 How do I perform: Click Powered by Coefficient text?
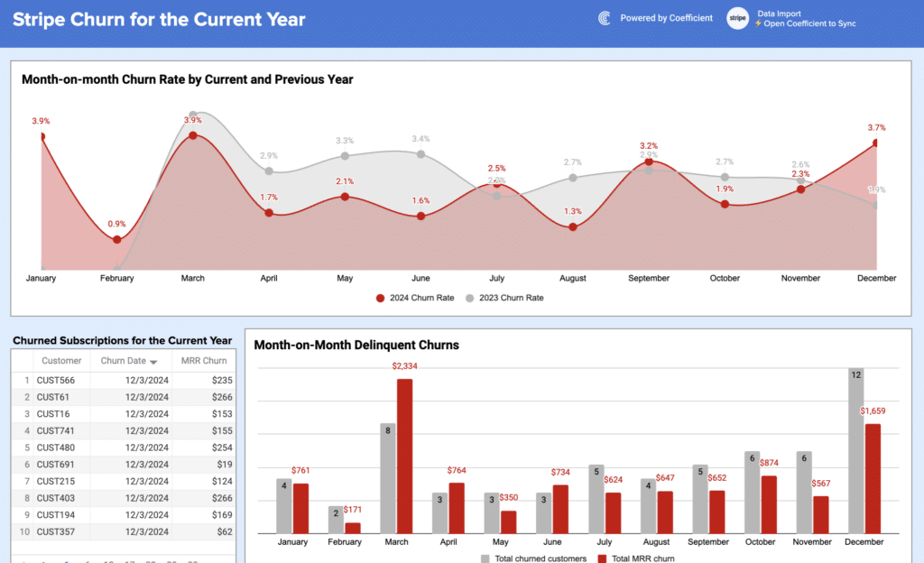(666, 18)
